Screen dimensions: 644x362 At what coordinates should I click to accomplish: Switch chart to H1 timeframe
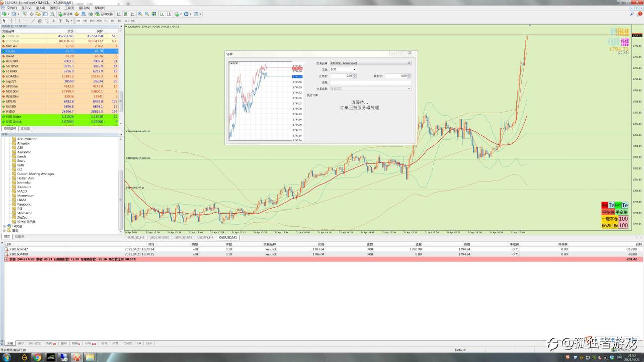[106, 21]
